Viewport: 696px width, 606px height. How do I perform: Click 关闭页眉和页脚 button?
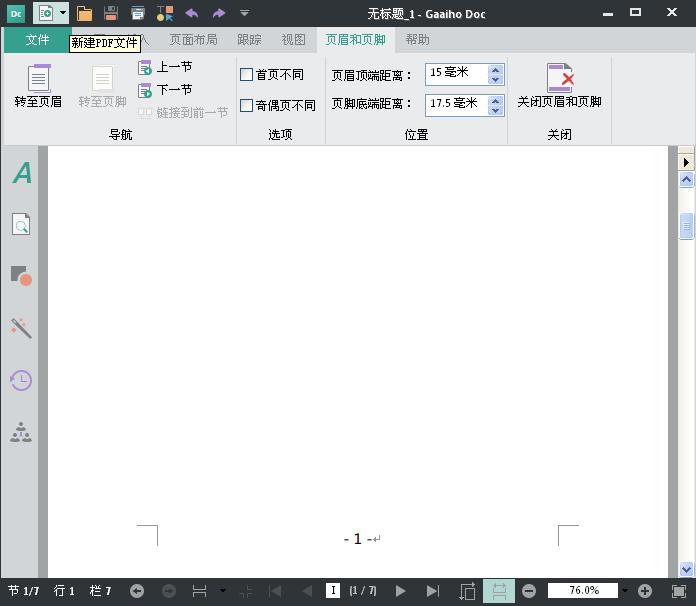point(559,86)
